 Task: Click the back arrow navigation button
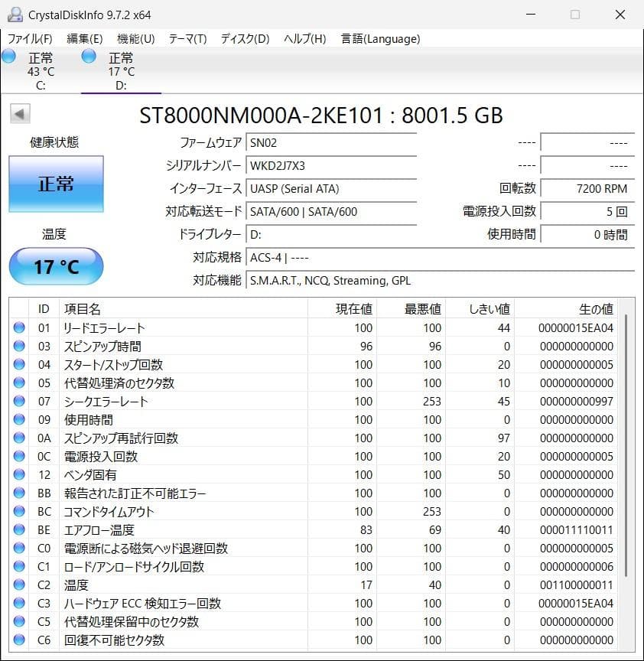(x=18, y=113)
